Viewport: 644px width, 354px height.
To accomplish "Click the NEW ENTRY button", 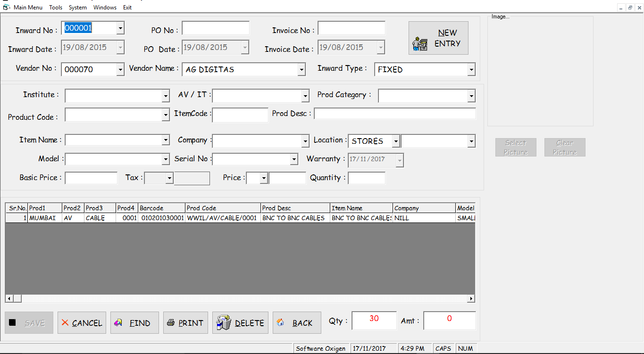I will pos(438,38).
